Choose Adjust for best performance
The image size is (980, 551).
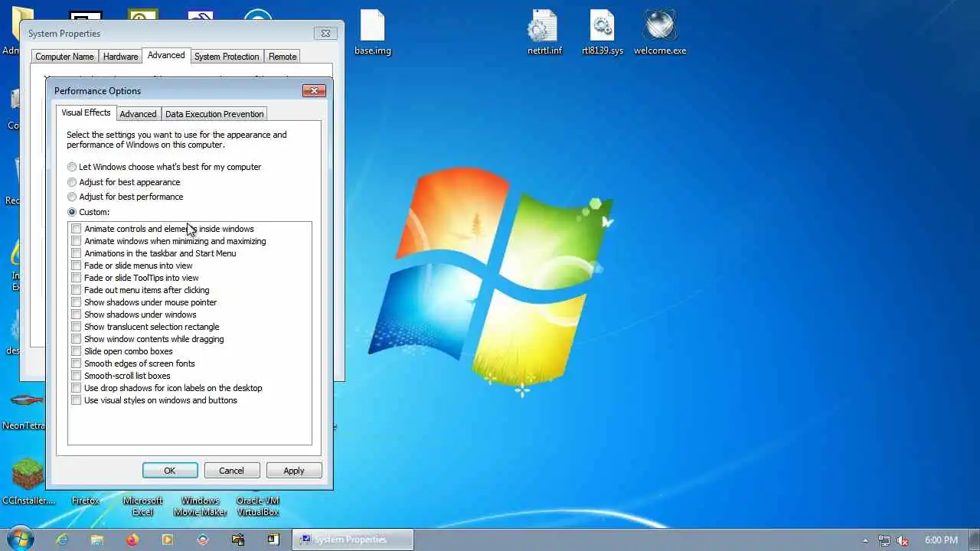126,197
